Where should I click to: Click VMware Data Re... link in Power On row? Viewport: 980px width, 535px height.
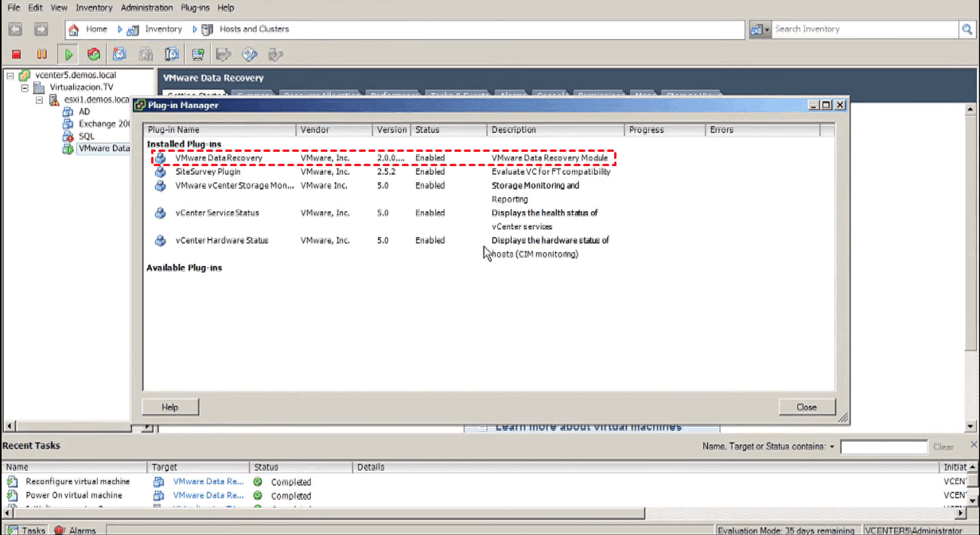point(208,495)
